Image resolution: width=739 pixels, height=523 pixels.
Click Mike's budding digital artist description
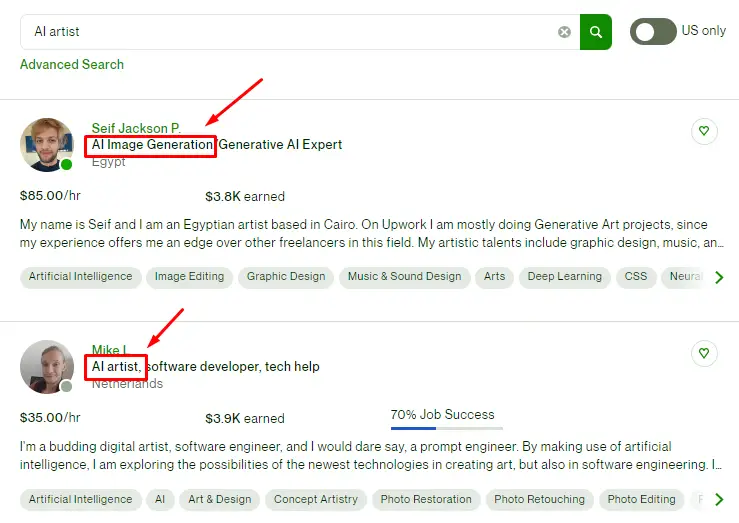[370, 456]
